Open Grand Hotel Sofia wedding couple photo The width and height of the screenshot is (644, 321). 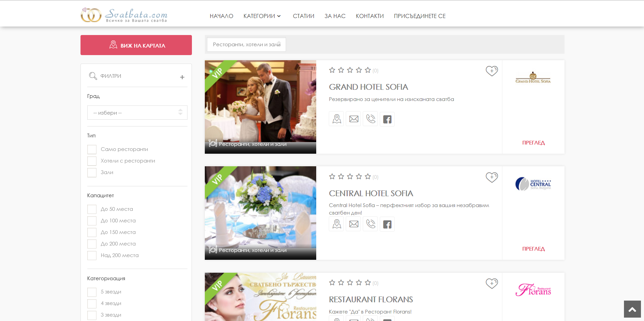coord(261,107)
